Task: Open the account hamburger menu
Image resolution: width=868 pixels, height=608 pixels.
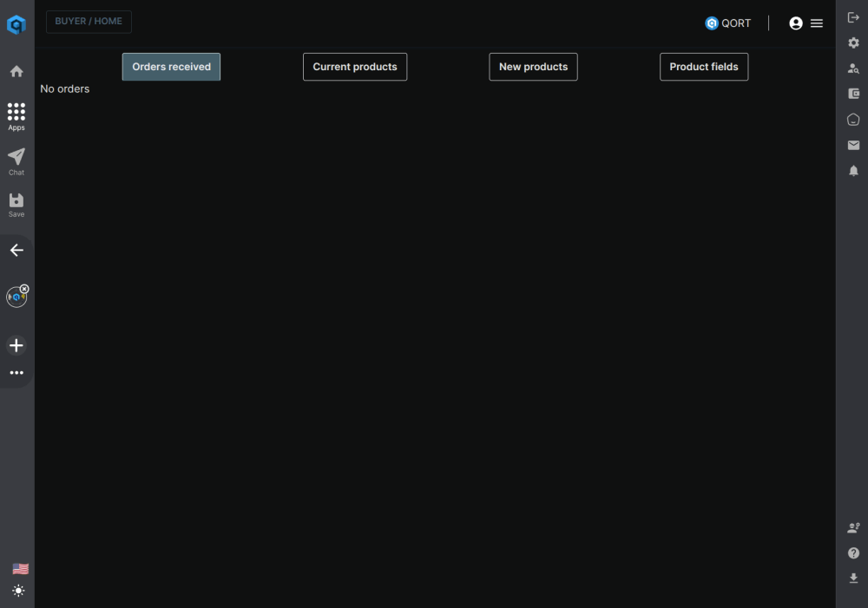Action: [x=816, y=23]
